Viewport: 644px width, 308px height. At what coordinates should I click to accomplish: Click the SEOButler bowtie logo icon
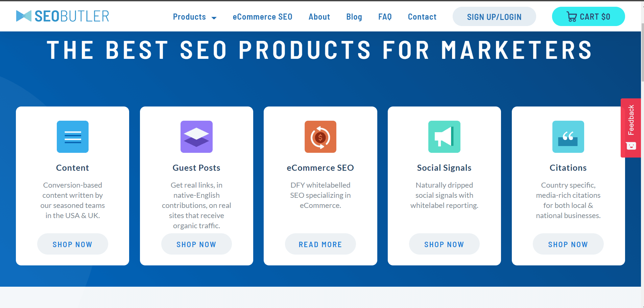click(x=24, y=16)
